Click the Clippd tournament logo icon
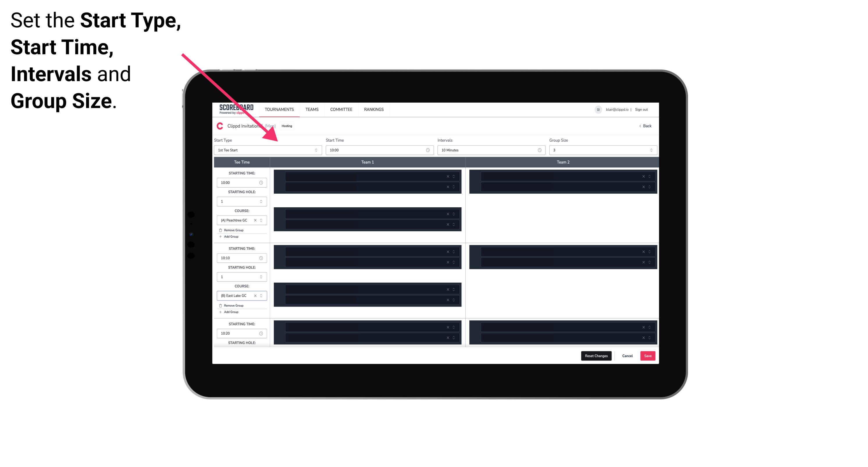Image resolution: width=868 pixels, height=467 pixels. [218, 126]
